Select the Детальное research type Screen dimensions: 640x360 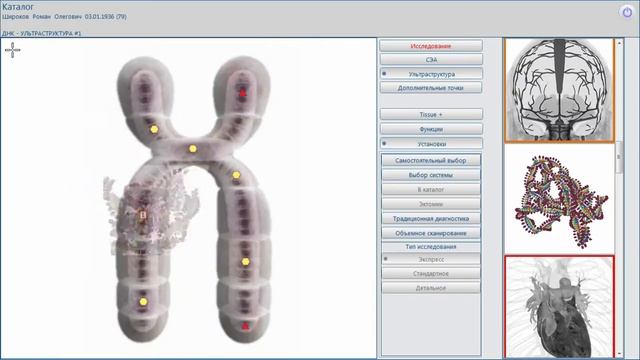431,288
